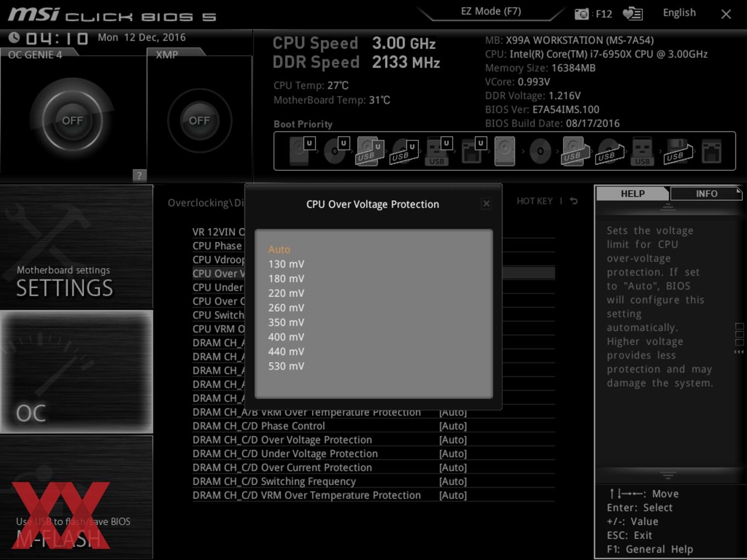Viewport: 747px width, 560px height.
Task: Choose 350 mV option
Action: [x=286, y=322]
